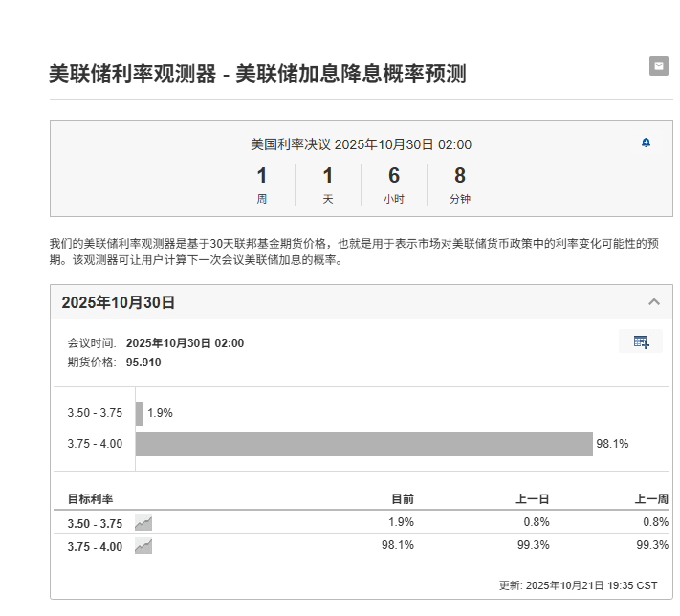Click the 更新 timestamp at the bottom
This screenshot has height=616, width=680.
coord(578,584)
